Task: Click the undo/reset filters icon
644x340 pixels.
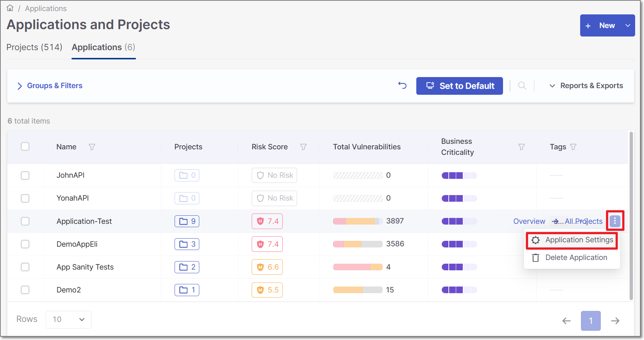Action: [x=402, y=86]
